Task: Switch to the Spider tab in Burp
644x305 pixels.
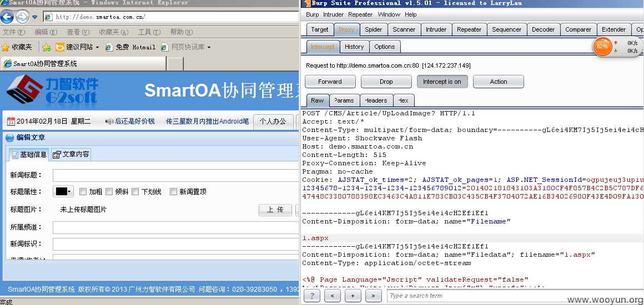Action: coord(373,29)
